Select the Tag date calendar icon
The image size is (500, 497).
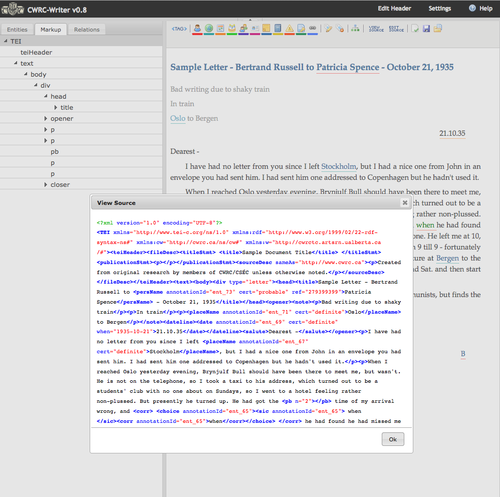220,29
